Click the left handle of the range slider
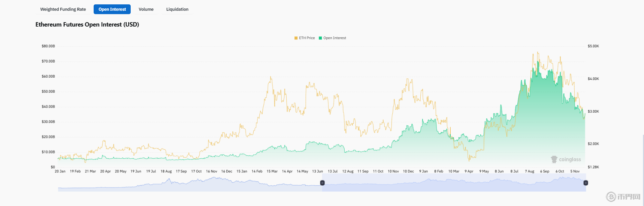 [322, 183]
